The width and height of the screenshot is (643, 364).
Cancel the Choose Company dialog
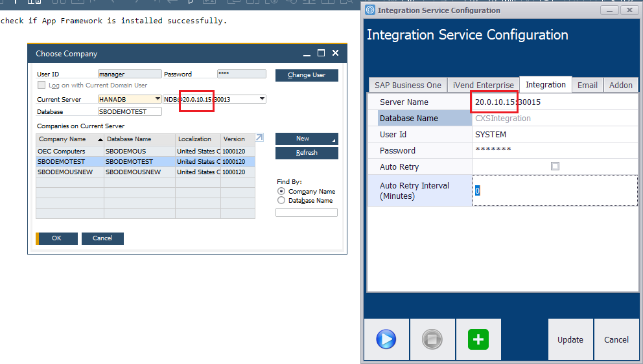[102, 238]
